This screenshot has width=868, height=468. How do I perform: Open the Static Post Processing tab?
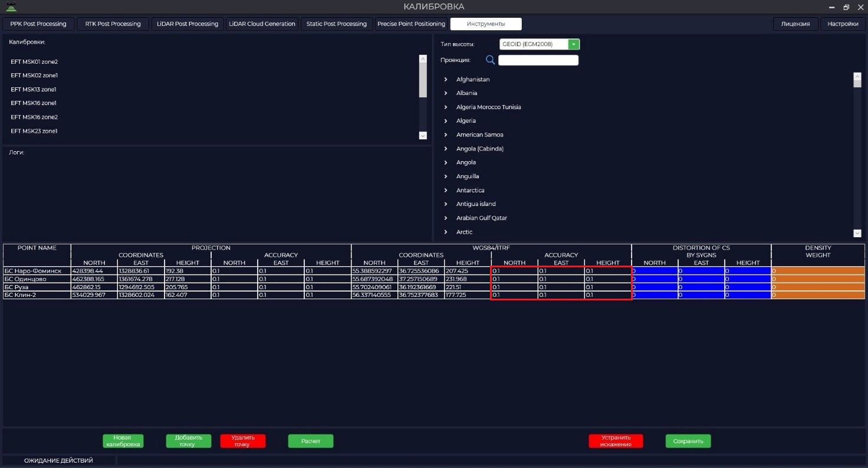337,24
